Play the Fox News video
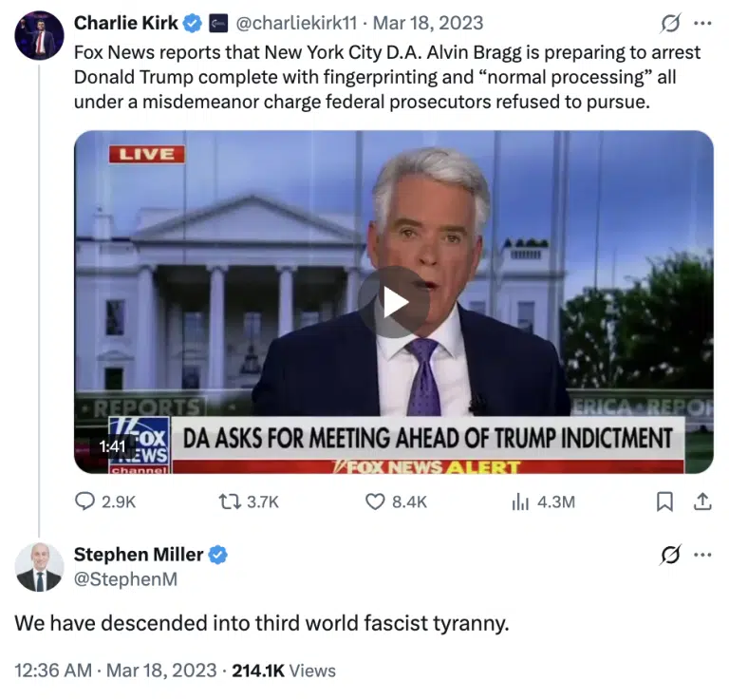 coord(393,301)
